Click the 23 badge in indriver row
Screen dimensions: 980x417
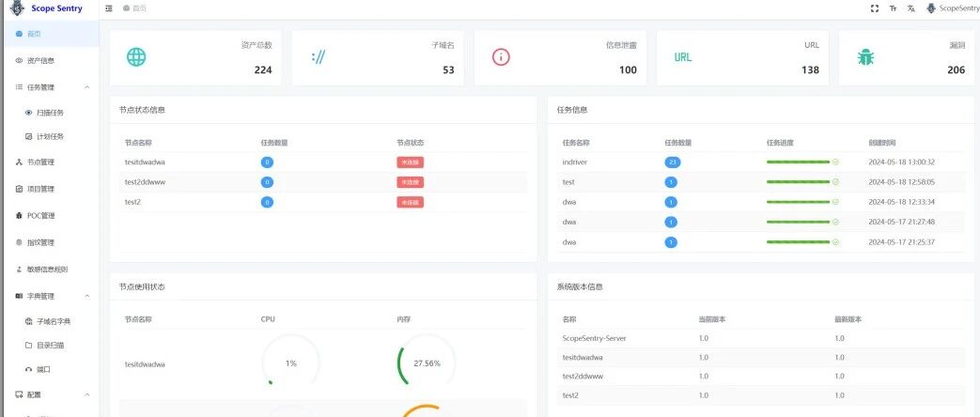click(673, 162)
